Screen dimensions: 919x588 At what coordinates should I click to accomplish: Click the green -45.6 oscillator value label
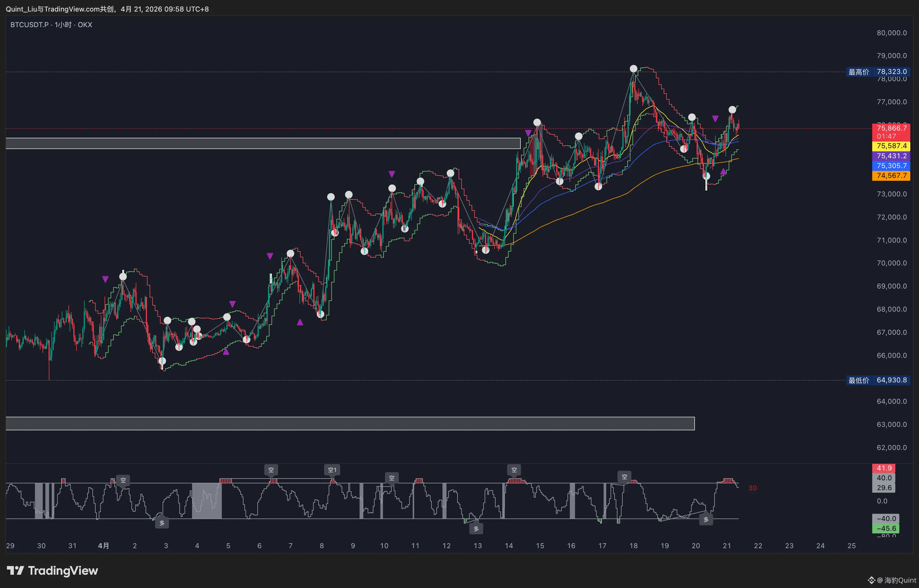[x=886, y=529]
